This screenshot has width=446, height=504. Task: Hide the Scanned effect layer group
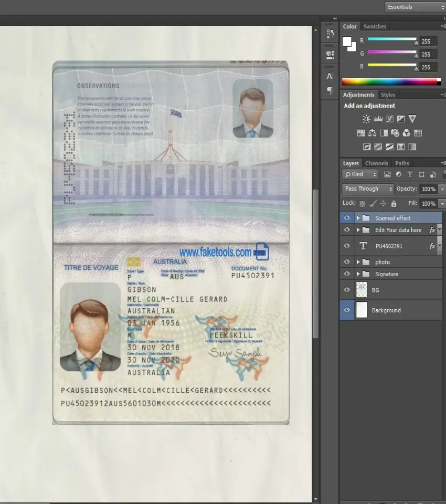346,218
